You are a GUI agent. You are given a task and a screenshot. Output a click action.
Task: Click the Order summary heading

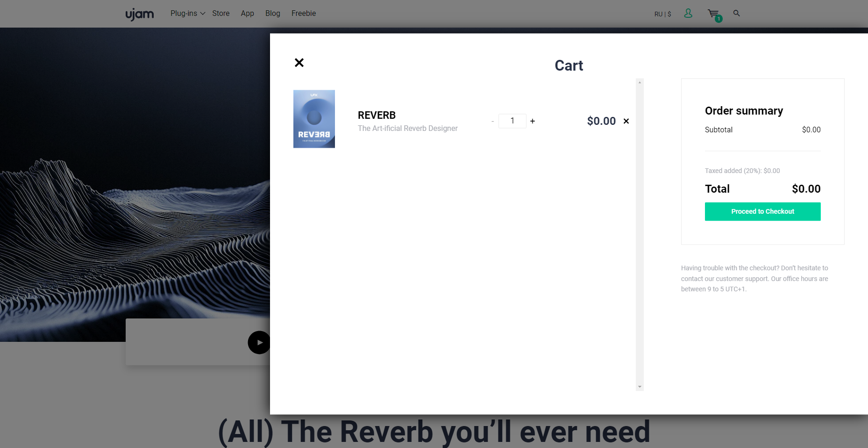(744, 111)
